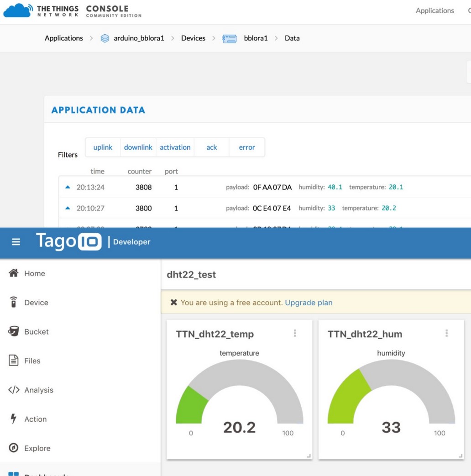Image resolution: width=471 pixels, height=476 pixels.
Task: Click the TTN_dht22_temp resize handle
Action: pos(309,455)
